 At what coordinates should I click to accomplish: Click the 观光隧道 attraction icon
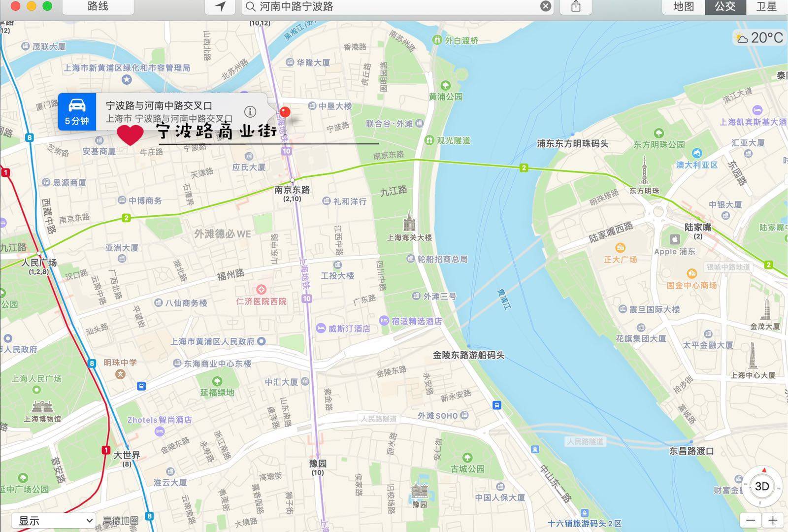[429, 140]
